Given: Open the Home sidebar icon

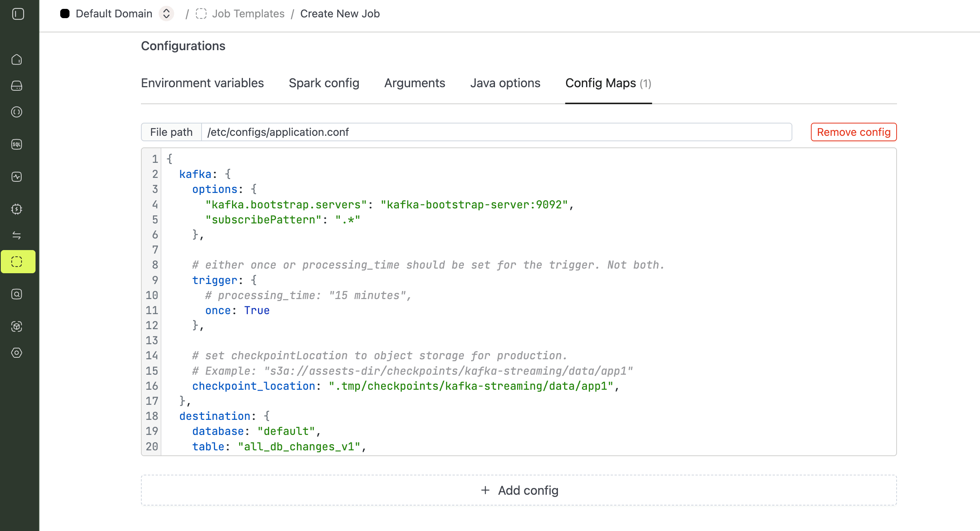Looking at the screenshot, I should (x=17, y=59).
